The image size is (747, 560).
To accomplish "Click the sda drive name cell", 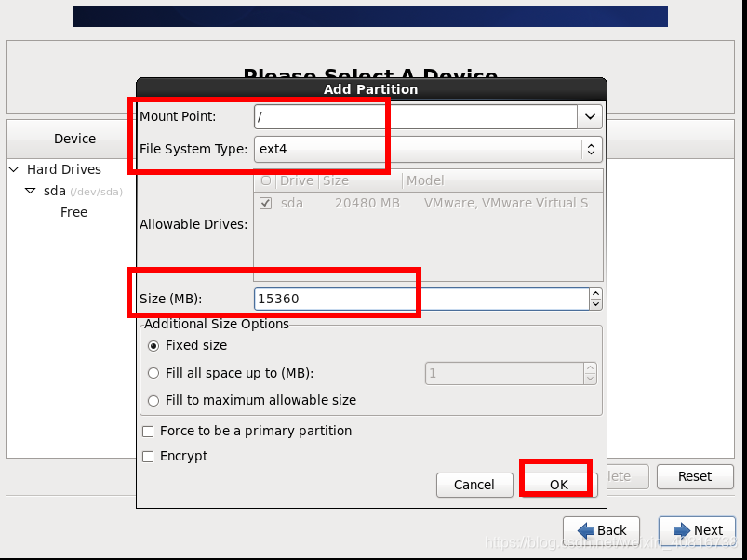I will click(291, 204).
